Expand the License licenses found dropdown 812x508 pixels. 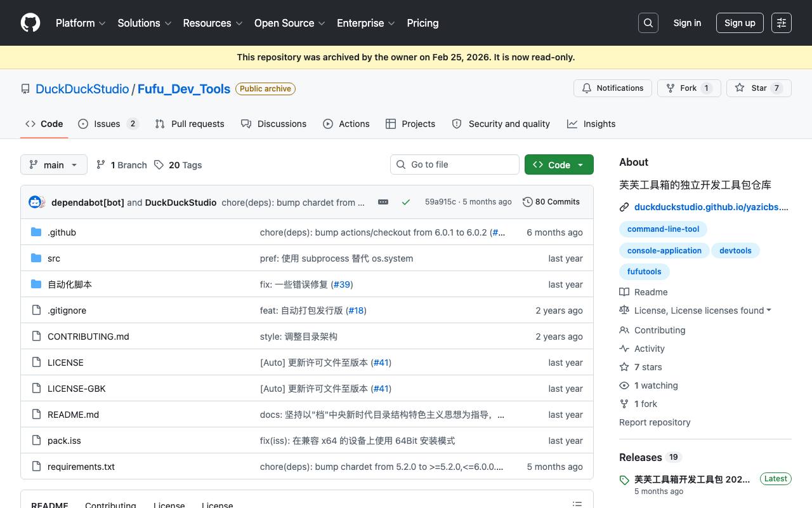703,311
